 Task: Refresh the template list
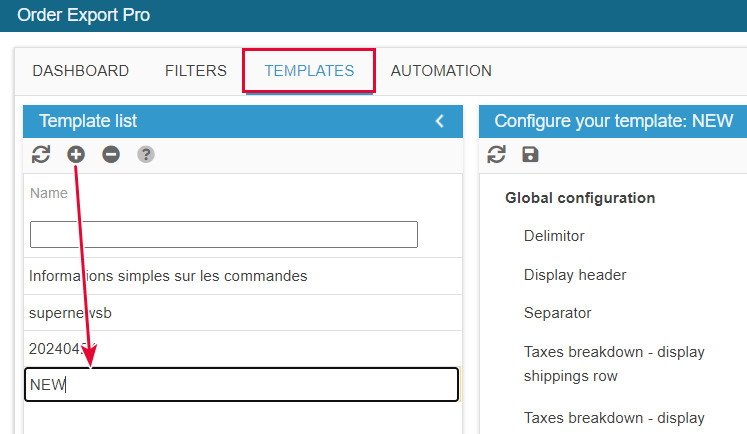41,154
